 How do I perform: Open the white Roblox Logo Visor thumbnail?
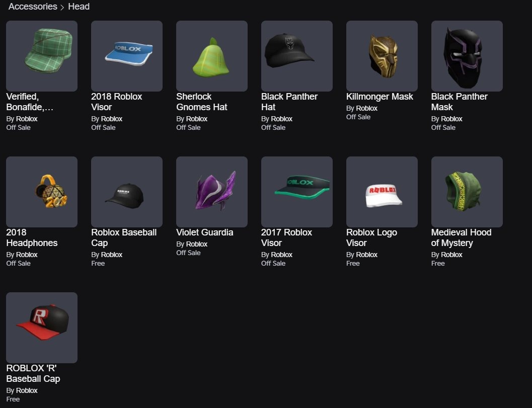tap(382, 192)
